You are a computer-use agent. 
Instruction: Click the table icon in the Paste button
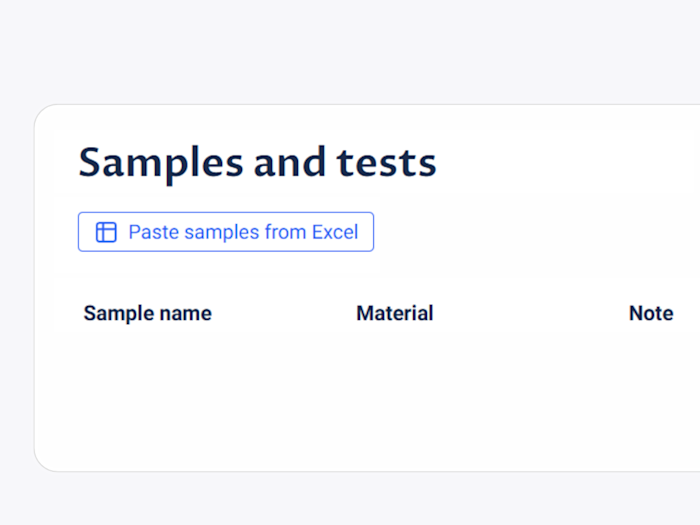point(106,232)
